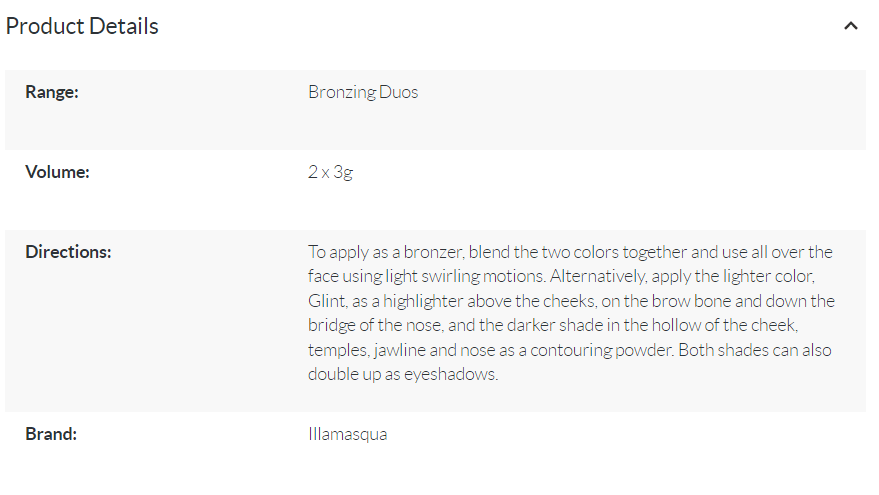Viewport: 879px width, 495px height.
Task: Click the Illamasqua brand name
Action: point(348,434)
